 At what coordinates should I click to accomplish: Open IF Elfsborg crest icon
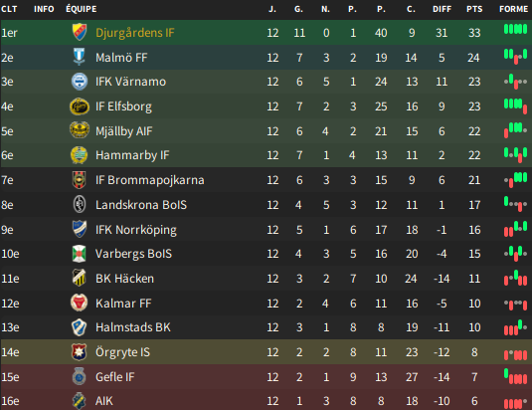pyautogui.click(x=80, y=106)
